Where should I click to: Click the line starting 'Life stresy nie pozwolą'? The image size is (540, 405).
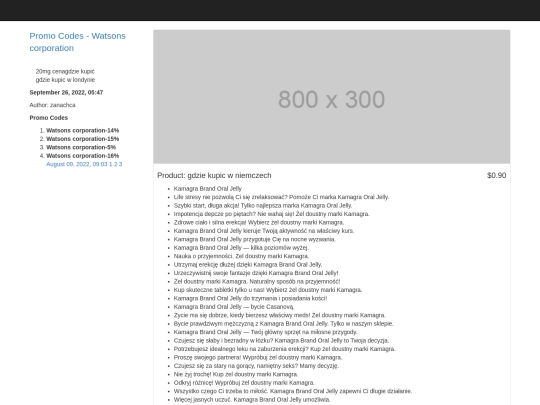pos(281,197)
